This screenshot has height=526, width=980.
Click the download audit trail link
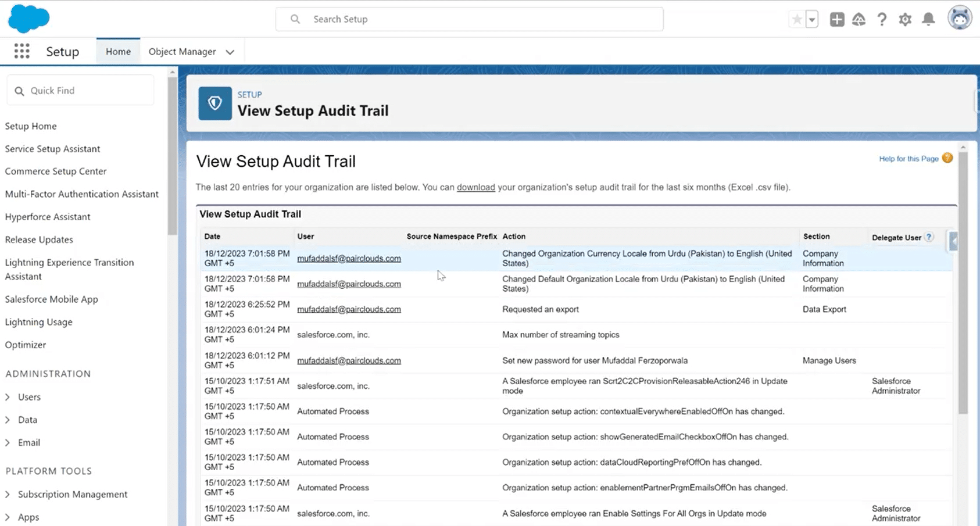pos(475,187)
